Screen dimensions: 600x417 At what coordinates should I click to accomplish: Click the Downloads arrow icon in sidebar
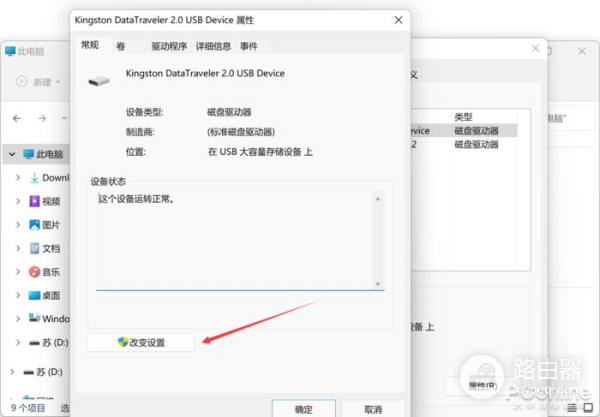34,178
